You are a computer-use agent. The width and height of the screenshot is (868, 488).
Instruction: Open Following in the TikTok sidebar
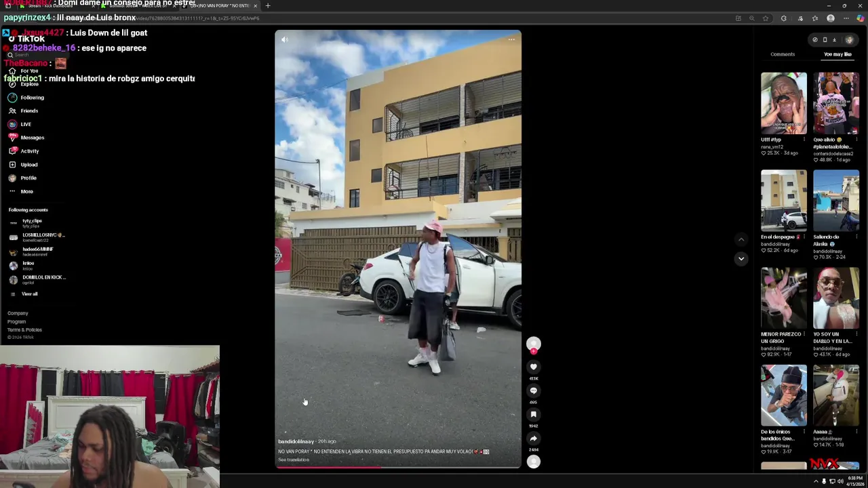coord(26,98)
